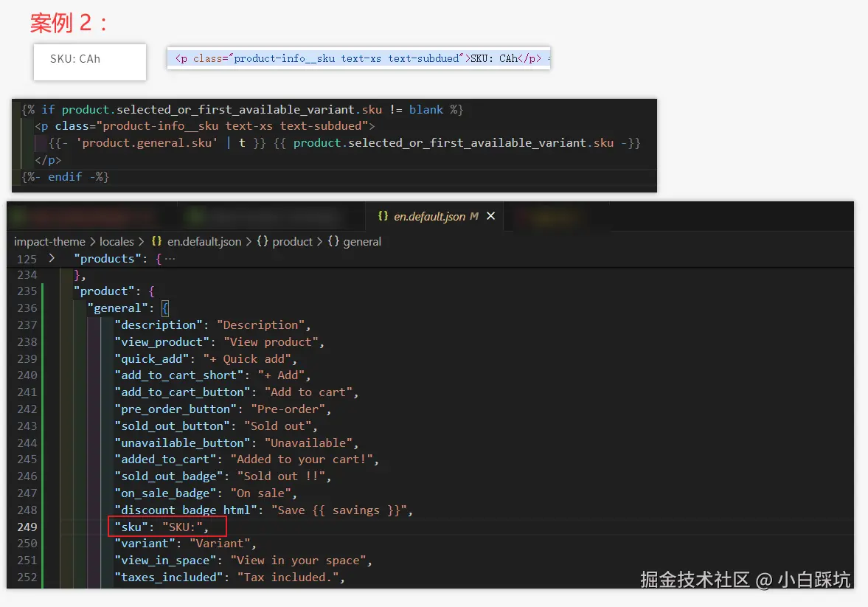
Task: Click the "add_to_cart_short" key
Action: [178, 375]
